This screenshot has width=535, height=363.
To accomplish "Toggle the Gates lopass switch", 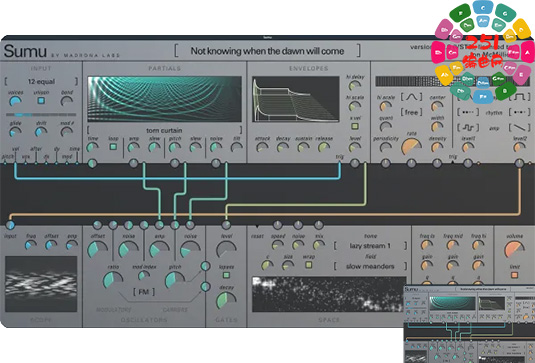I will 226,275.
